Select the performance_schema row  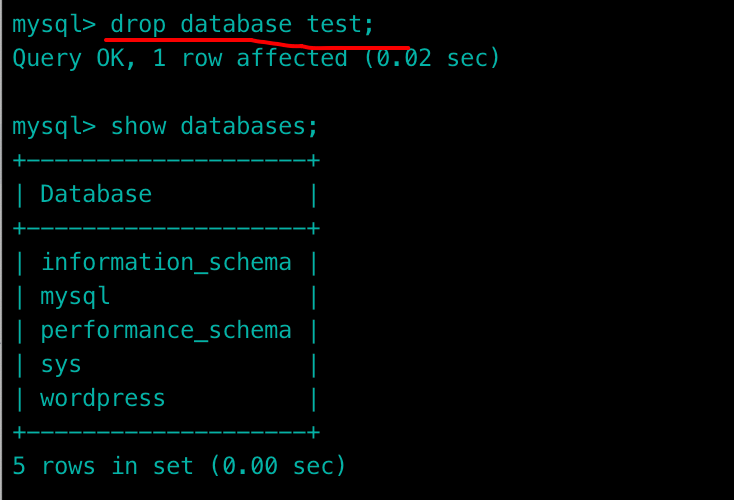166,330
